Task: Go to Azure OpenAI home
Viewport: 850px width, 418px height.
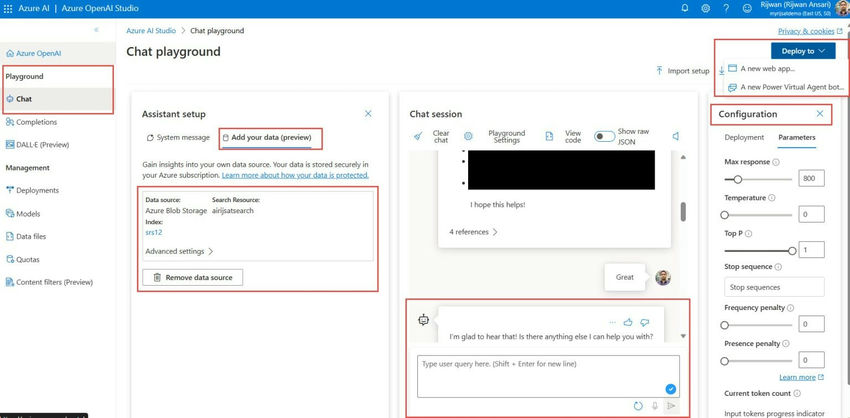Action: [x=57, y=53]
